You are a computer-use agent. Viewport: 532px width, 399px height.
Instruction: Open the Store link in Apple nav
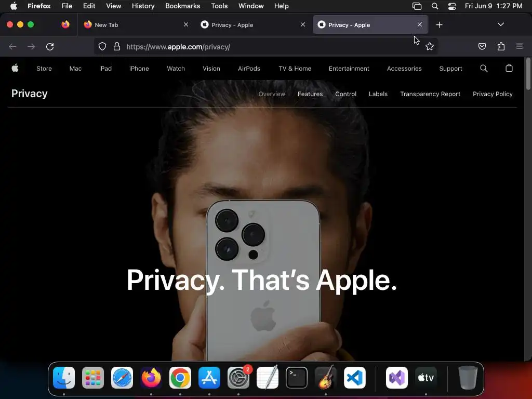pos(44,69)
